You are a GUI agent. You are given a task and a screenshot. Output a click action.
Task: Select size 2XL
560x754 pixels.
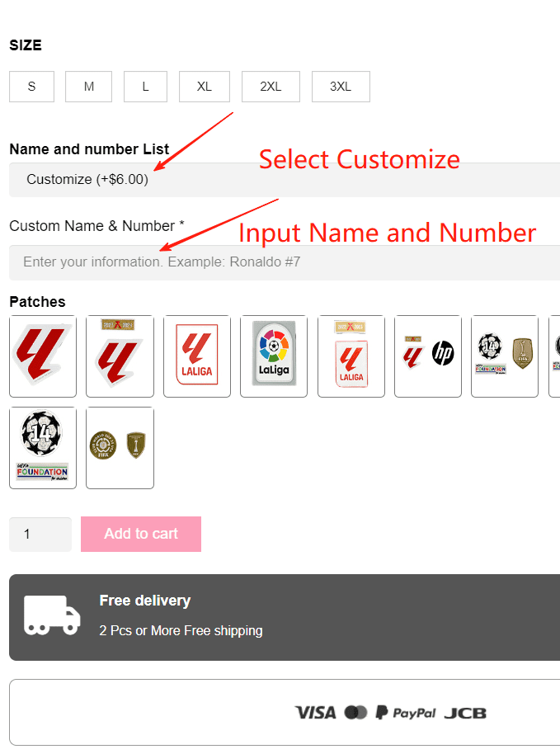tap(271, 87)
